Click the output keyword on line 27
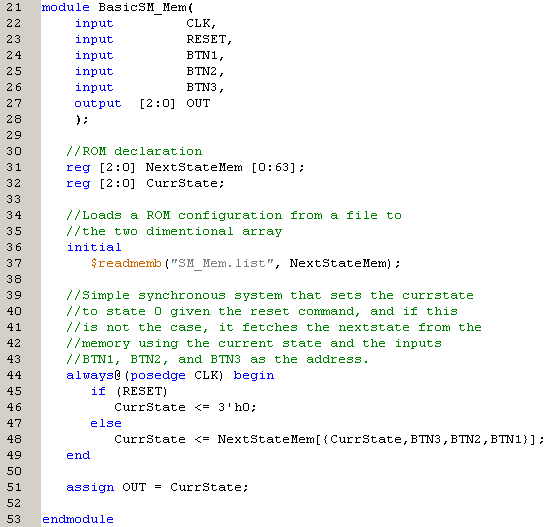 [x=98, y=104]
